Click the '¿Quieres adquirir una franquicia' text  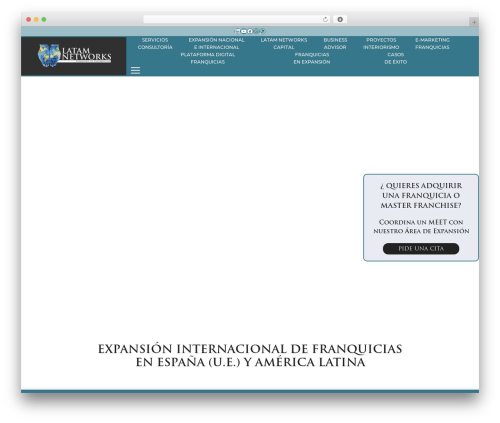point(421,195)
